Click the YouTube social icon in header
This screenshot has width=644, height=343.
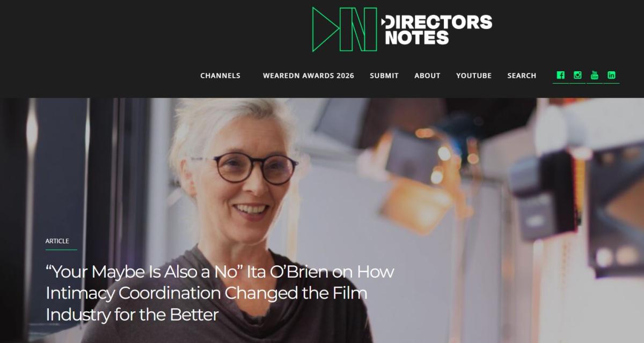pos(595,75)
